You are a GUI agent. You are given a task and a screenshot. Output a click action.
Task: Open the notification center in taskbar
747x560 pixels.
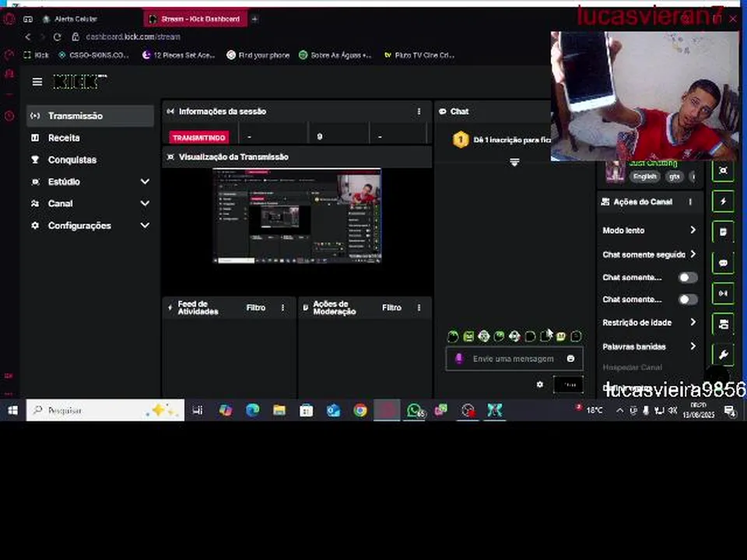point(729,411)
